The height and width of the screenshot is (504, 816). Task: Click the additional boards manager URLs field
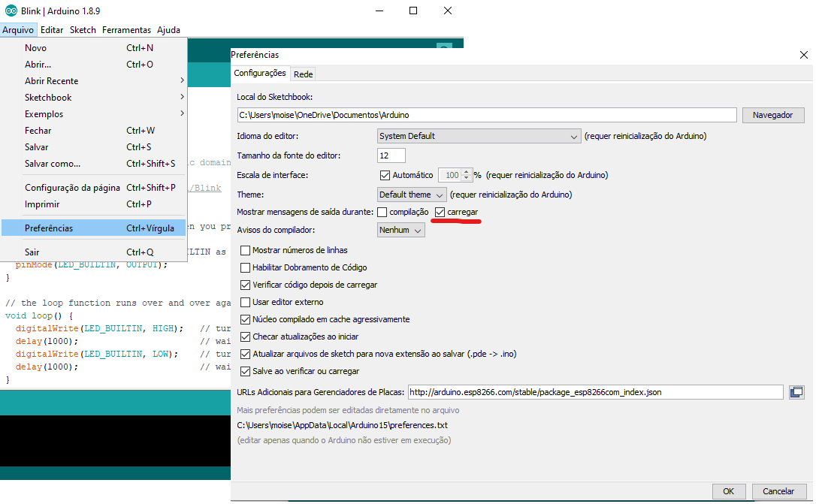[595, 392]
